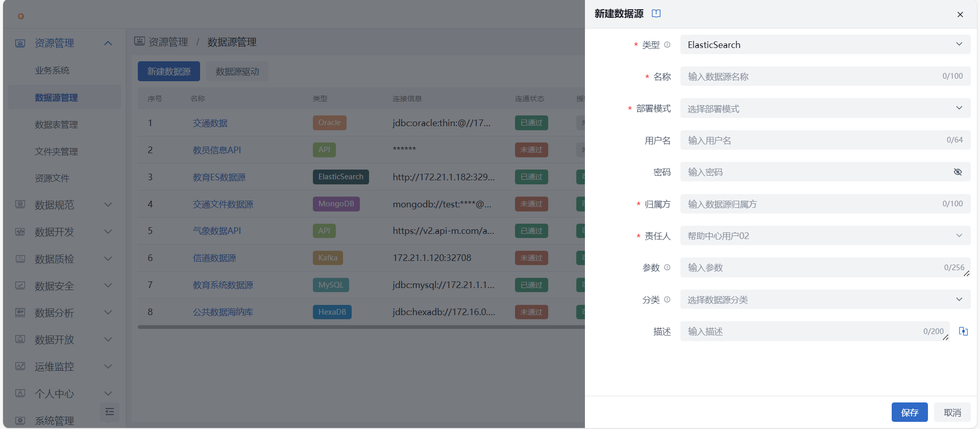The width and height of the screenshot is (980, 429).
Task: Open the 分类 数据源分类 dropdown
Action: pyautogui.click(x=825, y=300)
